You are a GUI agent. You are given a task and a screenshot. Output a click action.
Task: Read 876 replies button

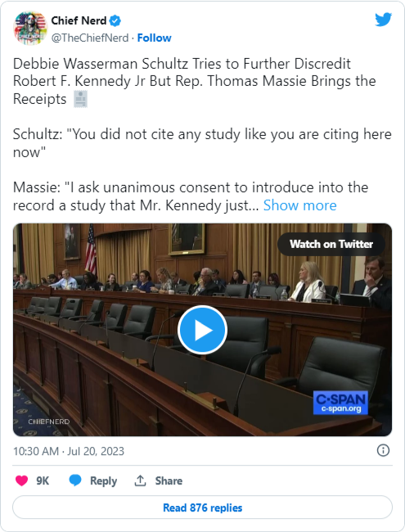click(x=203, y=507)
